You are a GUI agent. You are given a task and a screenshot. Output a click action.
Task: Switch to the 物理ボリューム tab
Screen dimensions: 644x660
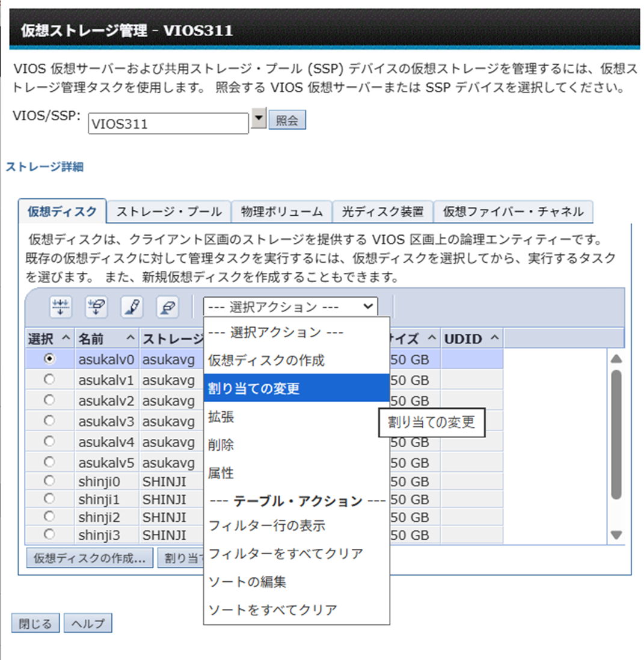click(x=282, y=212)
